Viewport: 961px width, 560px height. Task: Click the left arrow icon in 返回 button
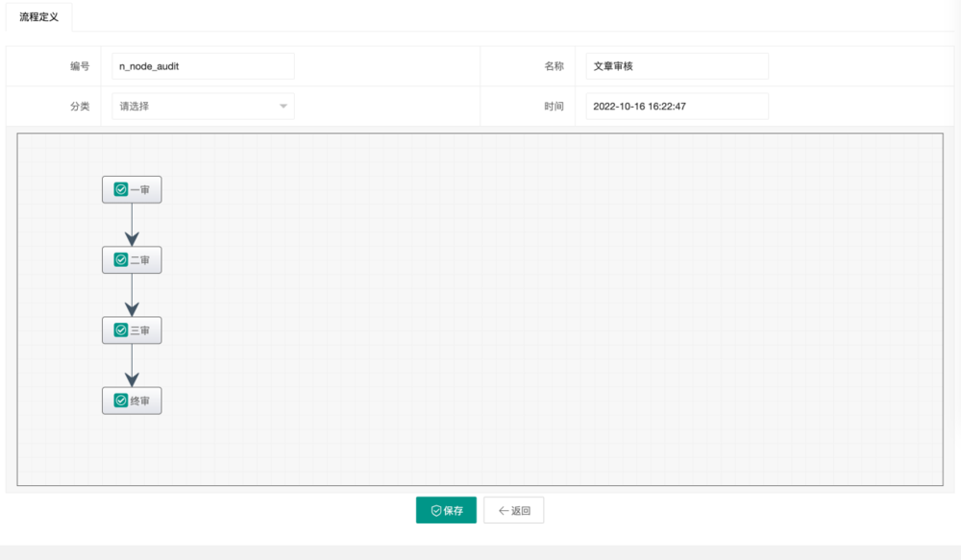[x=504, y=511]
